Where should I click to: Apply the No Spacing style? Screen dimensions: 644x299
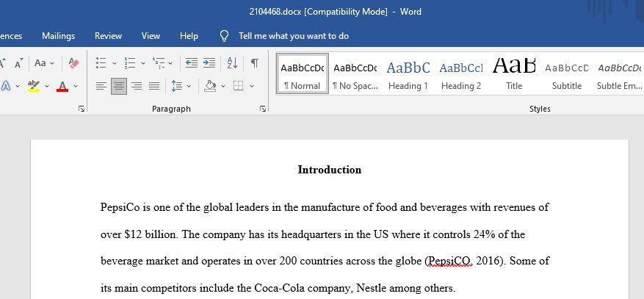coord(355,73)
